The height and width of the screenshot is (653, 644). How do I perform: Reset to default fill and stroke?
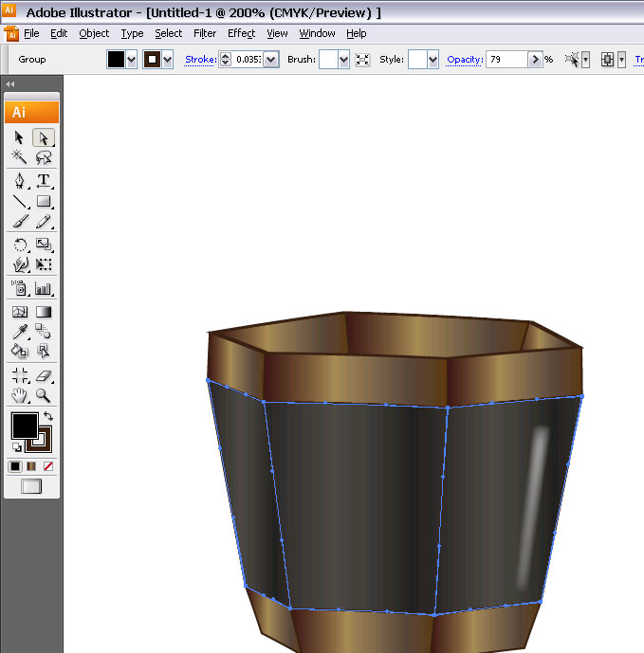(x=17, y=446)
